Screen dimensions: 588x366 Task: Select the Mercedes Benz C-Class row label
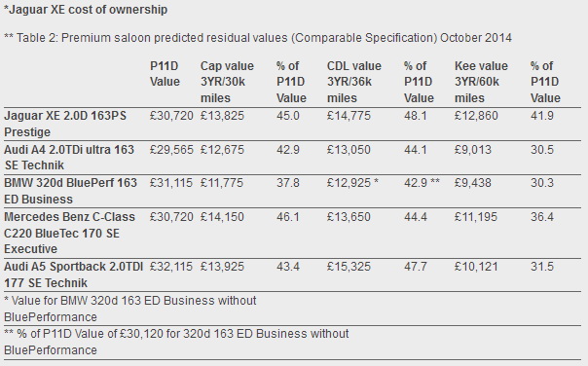pos(69,233)
